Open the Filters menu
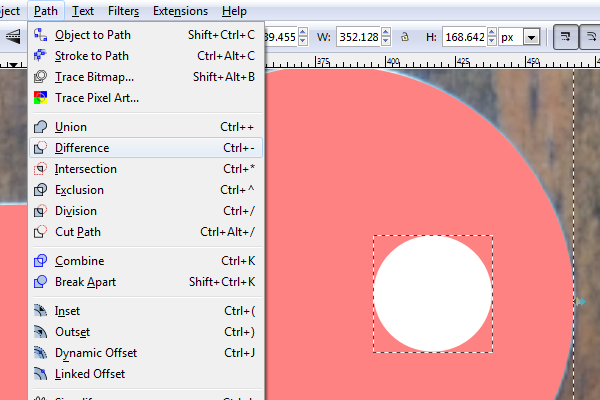Image resolution: width=600 pixels, height=400 pixels. click(123, 11)
